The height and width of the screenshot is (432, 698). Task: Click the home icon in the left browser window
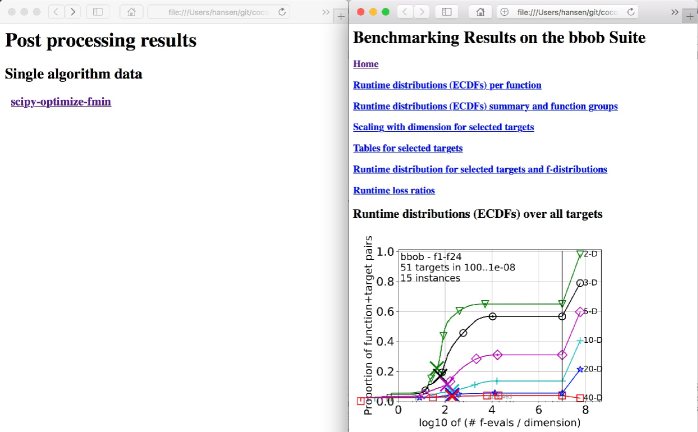pyautogui.click(x=129, y=11)
